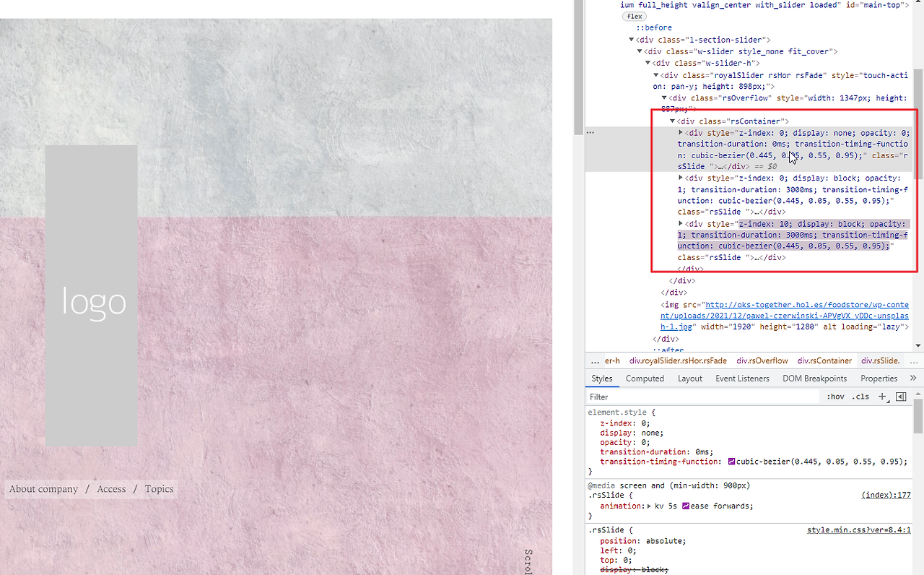Viewport: 924px width, 575px height.
Task: Click the opacity value in element.style
Action: (645, 442)
